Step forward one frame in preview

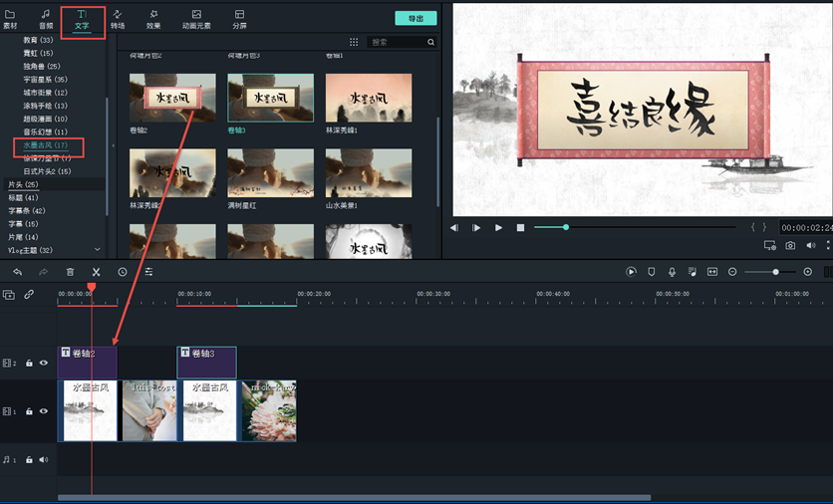click(x=476, y=227)
